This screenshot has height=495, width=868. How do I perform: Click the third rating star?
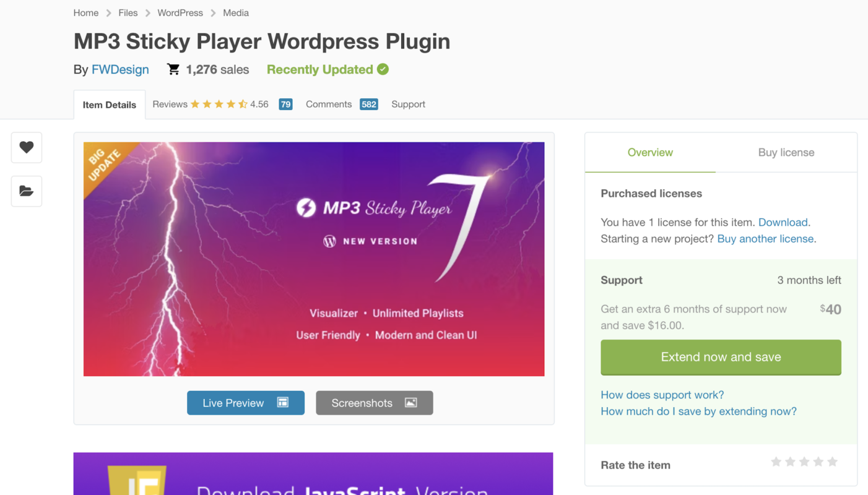pyautogui.click(x=804, y=462)
